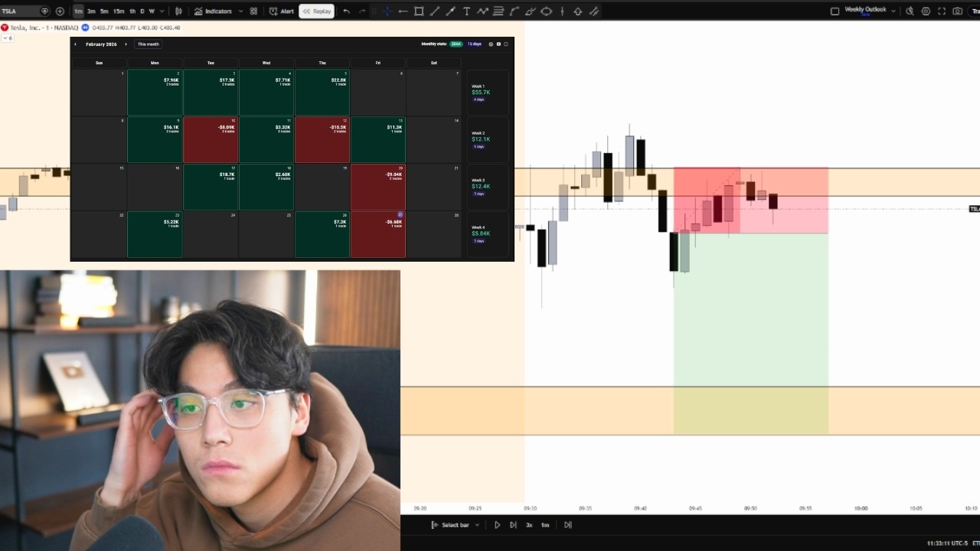Add a compare symbol with the plus icon
980x551 pixels.
[x=60, y=11]
